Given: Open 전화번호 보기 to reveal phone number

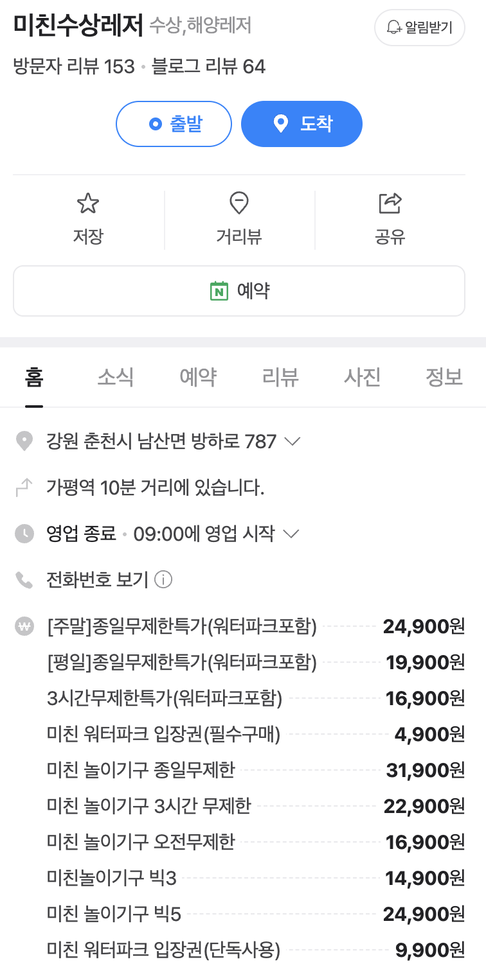Looking at the screenshot, I should [x=97, y=581].
